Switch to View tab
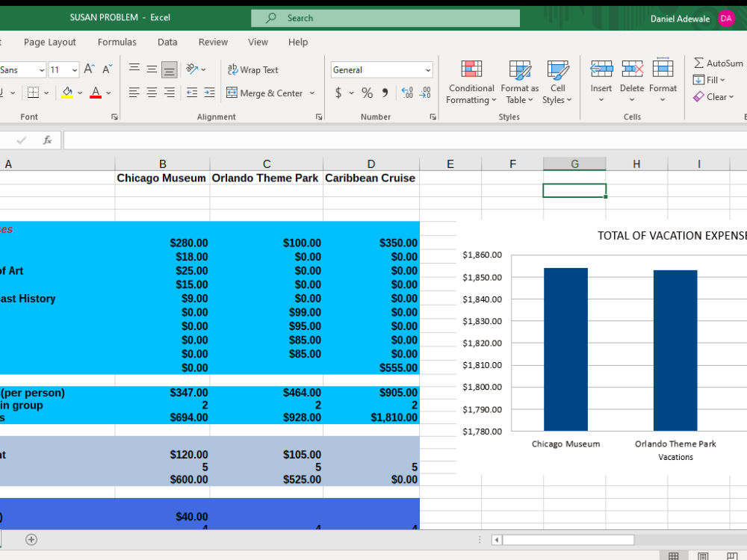This screenshot has width=747, height=560. click(x=258, y=42)
